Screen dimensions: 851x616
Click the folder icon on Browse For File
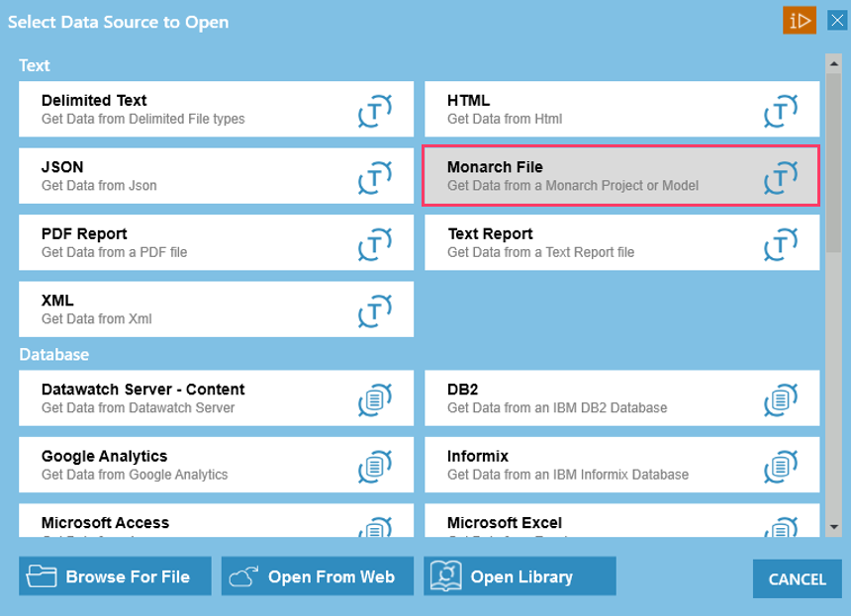(42, 575)
